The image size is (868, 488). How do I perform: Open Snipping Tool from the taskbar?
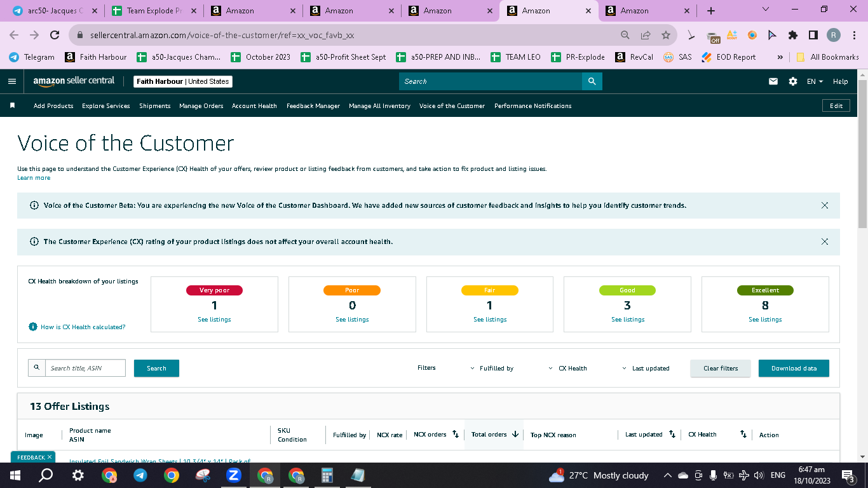[203, 475]
